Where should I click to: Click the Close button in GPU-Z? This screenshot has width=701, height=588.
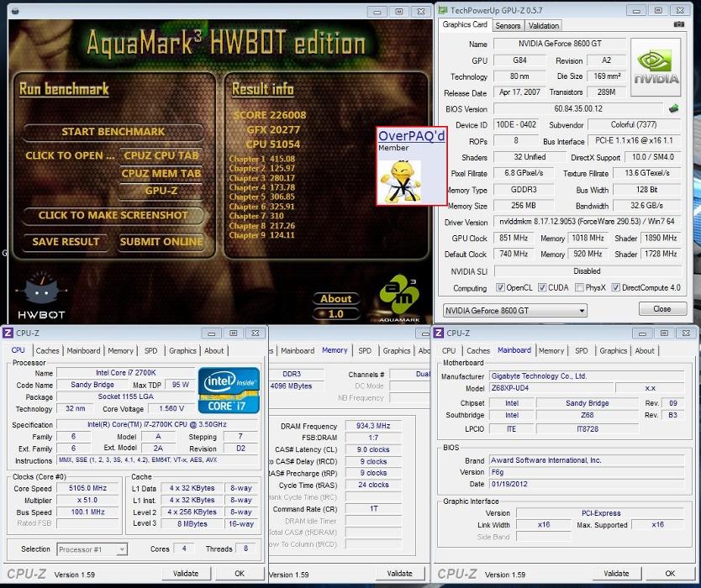coord(662,309)
